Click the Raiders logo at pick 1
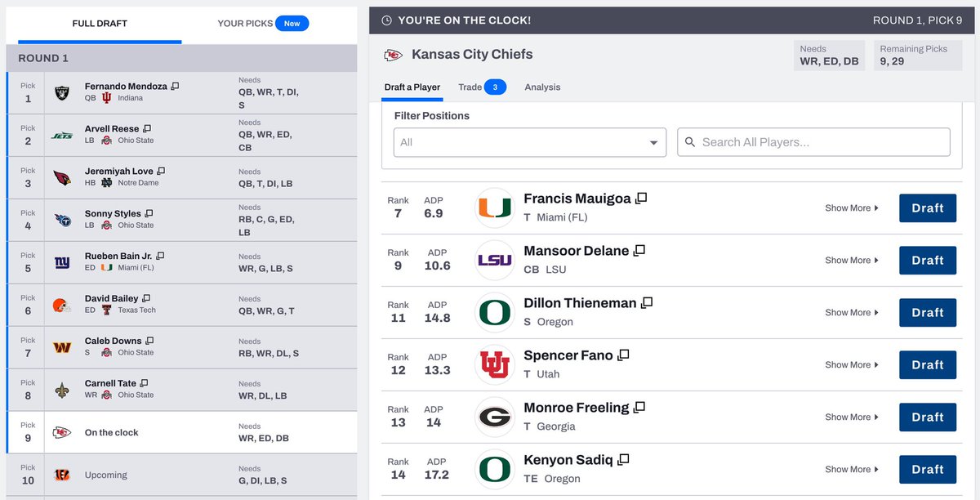 pos(62,93)
